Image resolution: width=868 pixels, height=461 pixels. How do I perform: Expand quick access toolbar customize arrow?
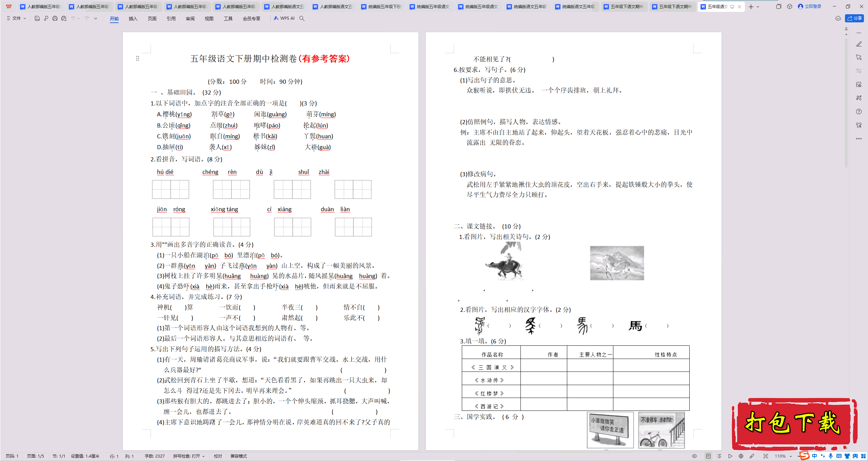(96, 18)
